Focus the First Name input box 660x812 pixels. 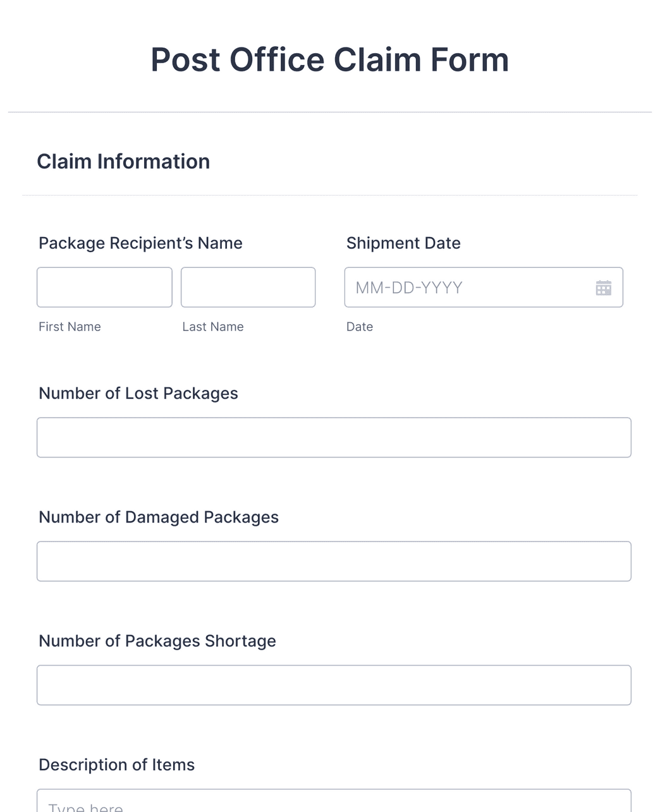[x=104, y=288]
